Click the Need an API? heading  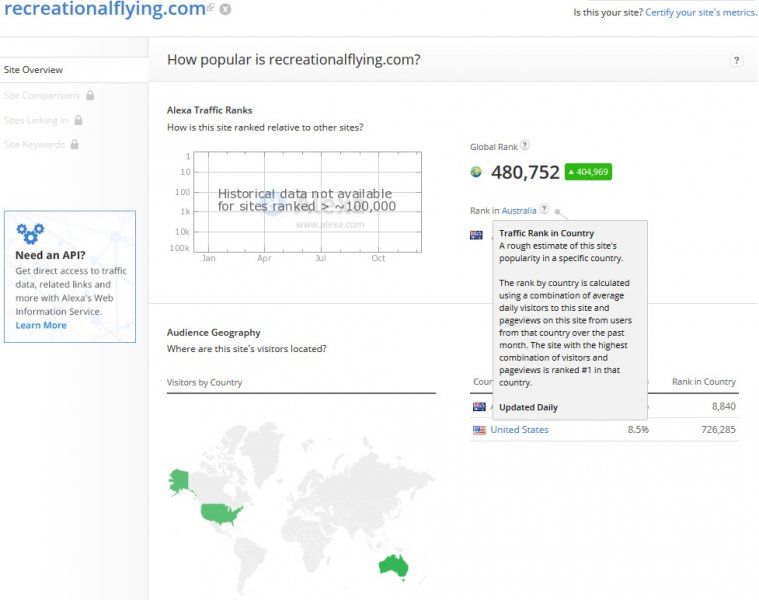[x=50, y=255]
